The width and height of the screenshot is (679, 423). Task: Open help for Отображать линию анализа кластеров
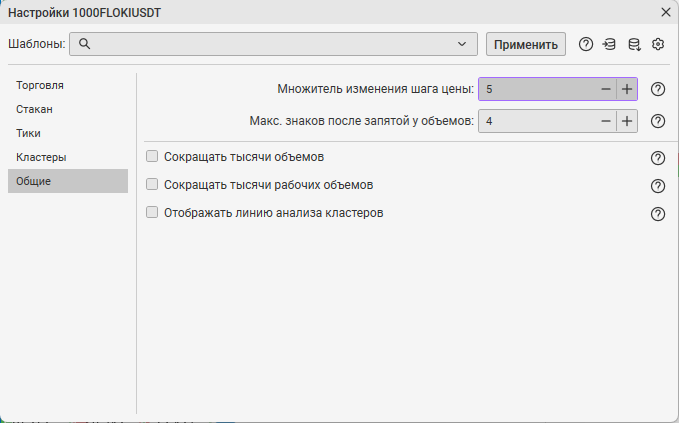click(x=658, y=214)
